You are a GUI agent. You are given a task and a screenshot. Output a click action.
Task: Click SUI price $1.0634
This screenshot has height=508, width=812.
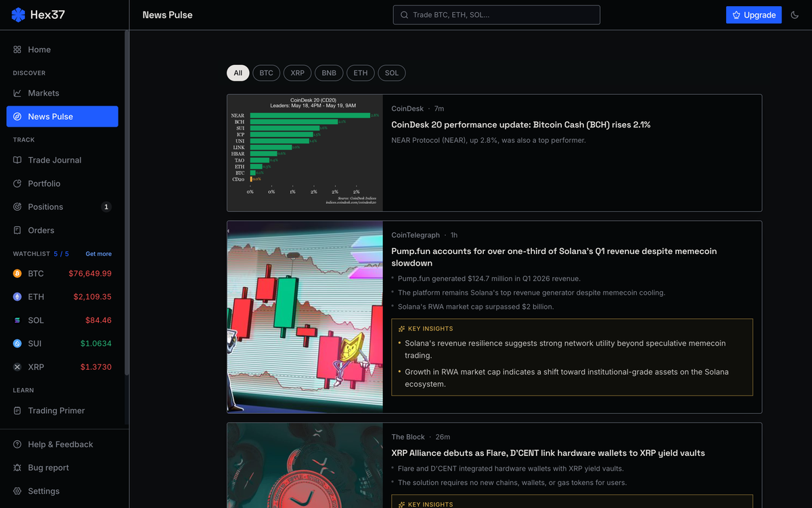coord(96,343)
